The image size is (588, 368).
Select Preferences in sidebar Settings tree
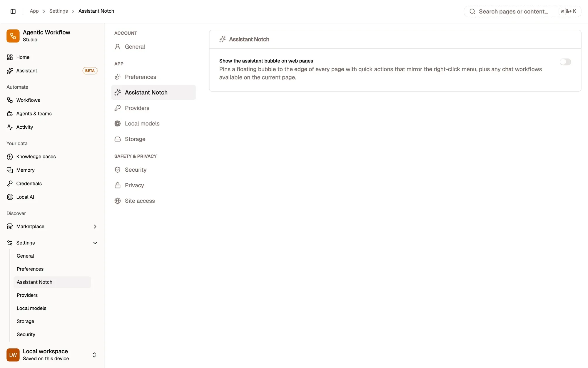(52, 269)
